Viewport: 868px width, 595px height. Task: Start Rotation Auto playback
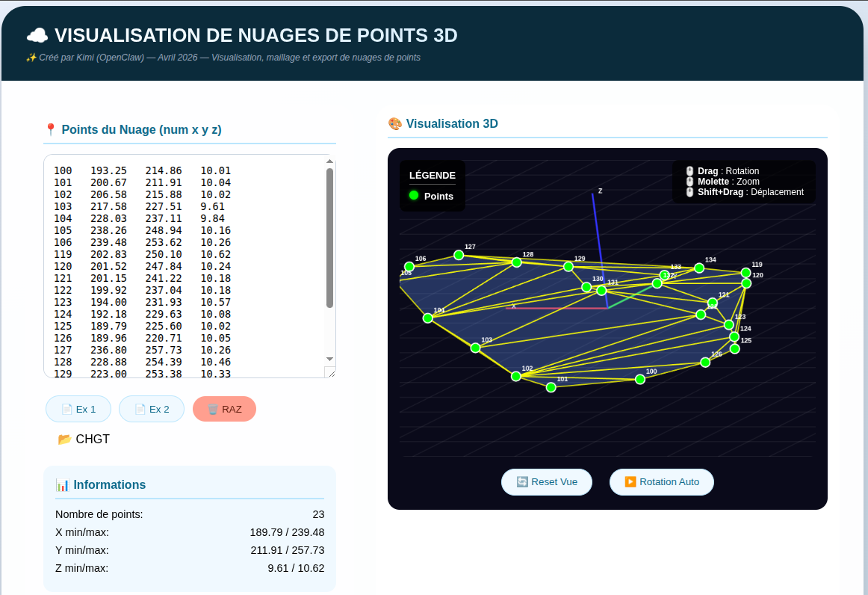[x=661, y=482]
